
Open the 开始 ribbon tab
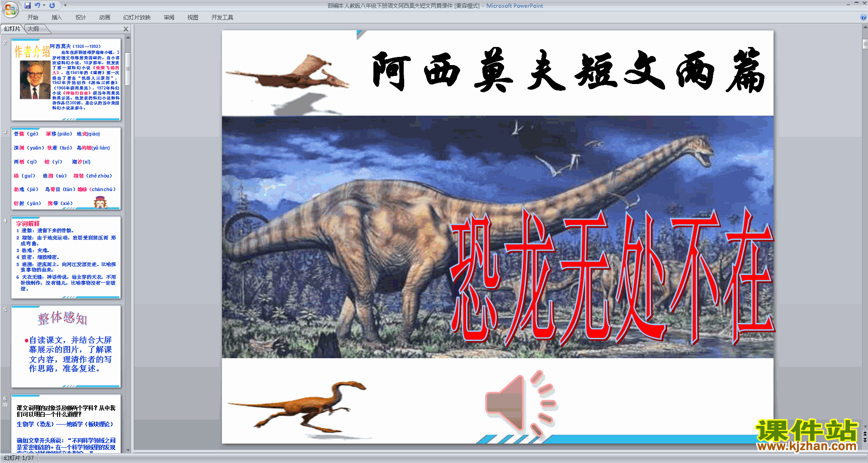[x=33, y=18]
